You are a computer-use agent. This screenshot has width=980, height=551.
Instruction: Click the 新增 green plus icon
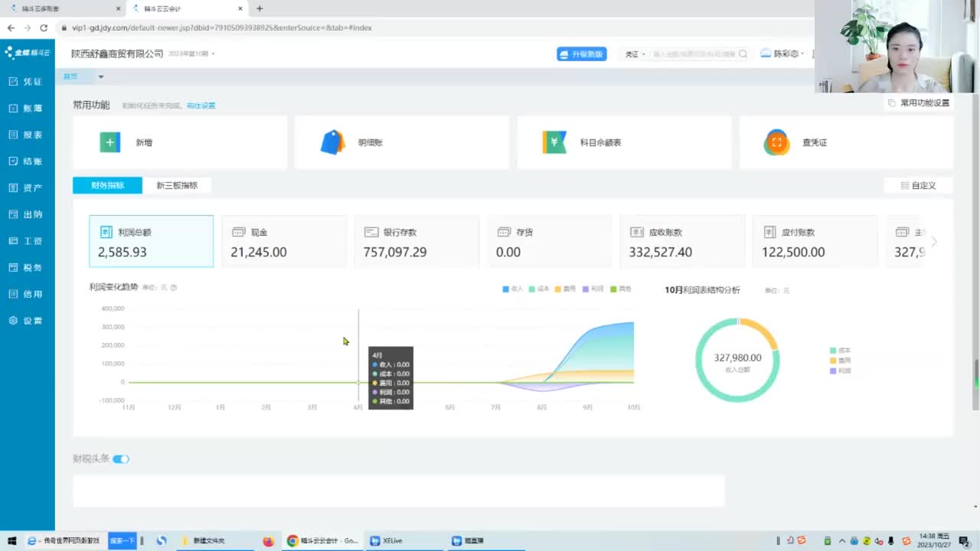109,142
